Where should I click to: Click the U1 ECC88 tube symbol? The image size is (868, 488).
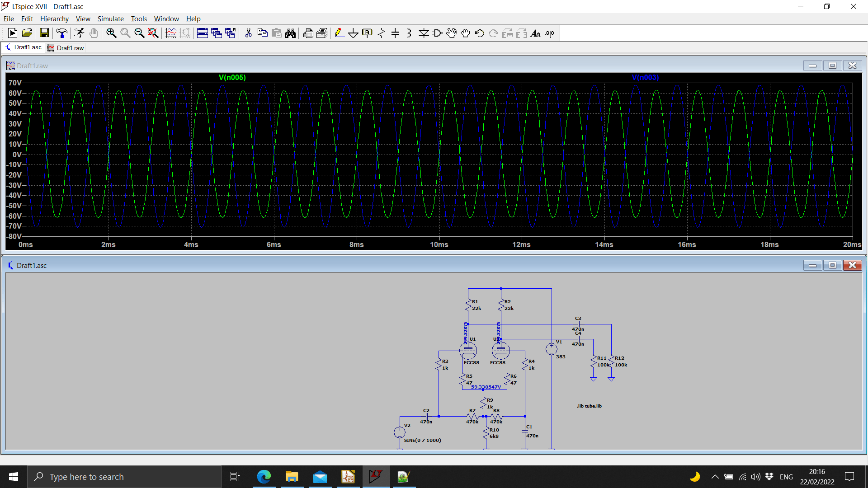[x=468, y=351]
